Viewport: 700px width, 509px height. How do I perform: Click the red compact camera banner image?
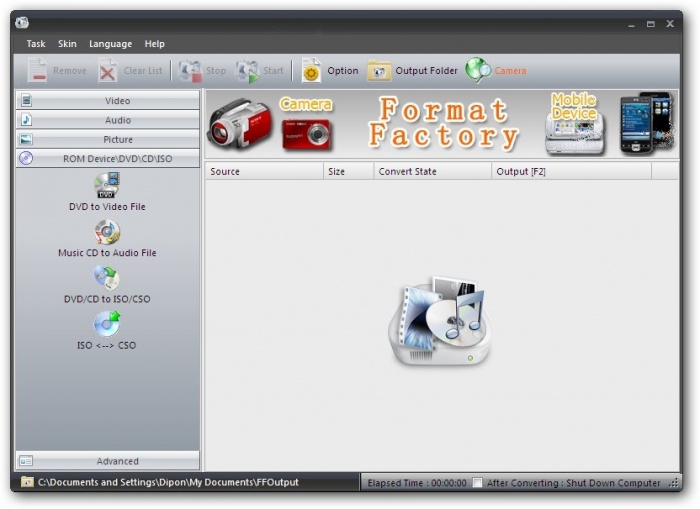click(x=306, y=134)
